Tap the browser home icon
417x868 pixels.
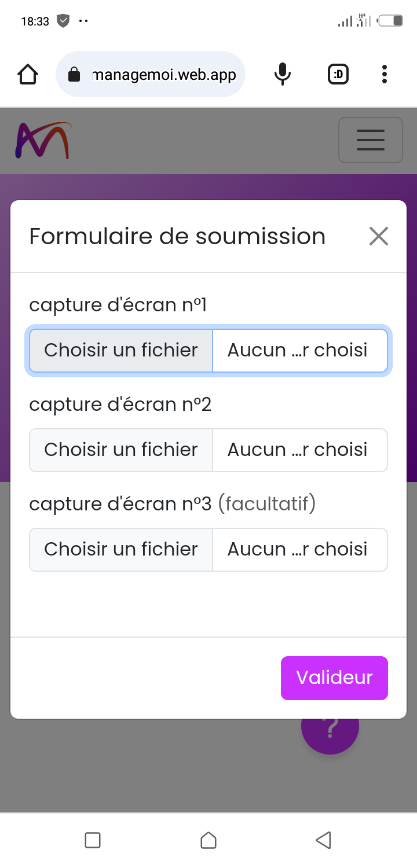28,74
